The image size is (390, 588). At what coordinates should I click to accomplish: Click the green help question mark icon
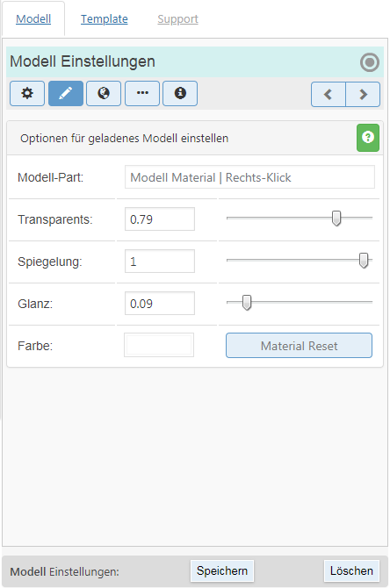368,138
